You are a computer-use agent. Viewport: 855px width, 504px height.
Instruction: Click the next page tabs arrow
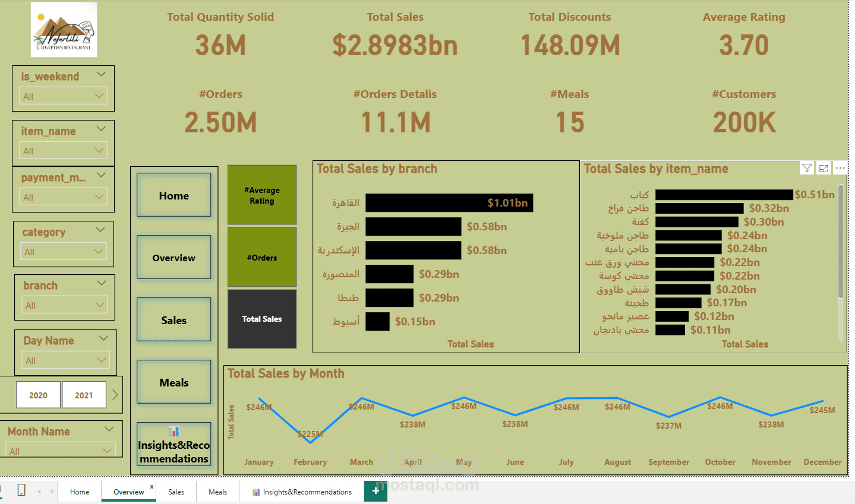[52, 492]
